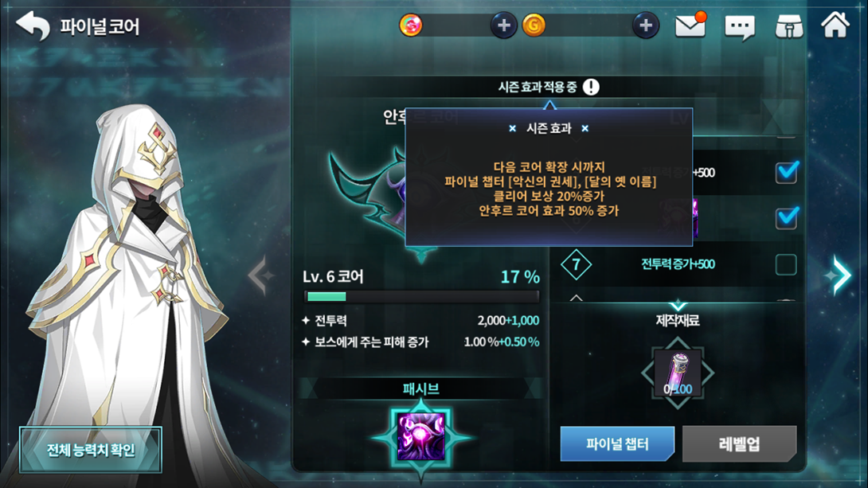
Task: Return to the home screen icon
Action: pos(835,25)
